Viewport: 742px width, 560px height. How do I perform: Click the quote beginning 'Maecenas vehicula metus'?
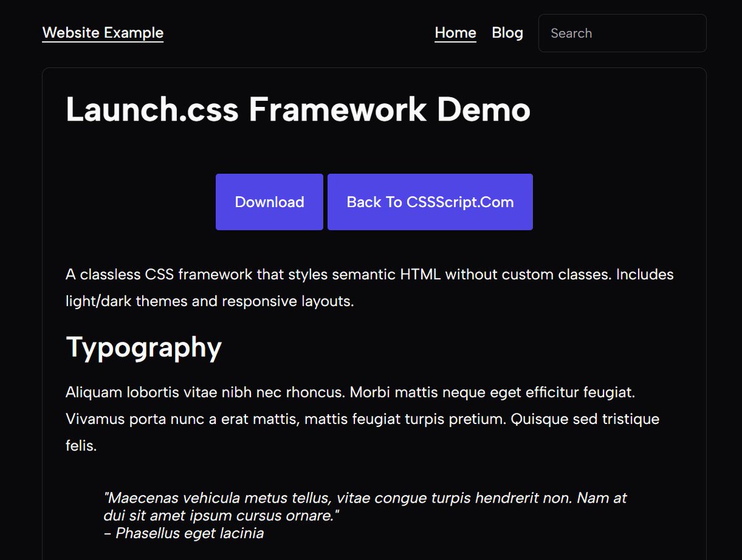coord(365,506)
